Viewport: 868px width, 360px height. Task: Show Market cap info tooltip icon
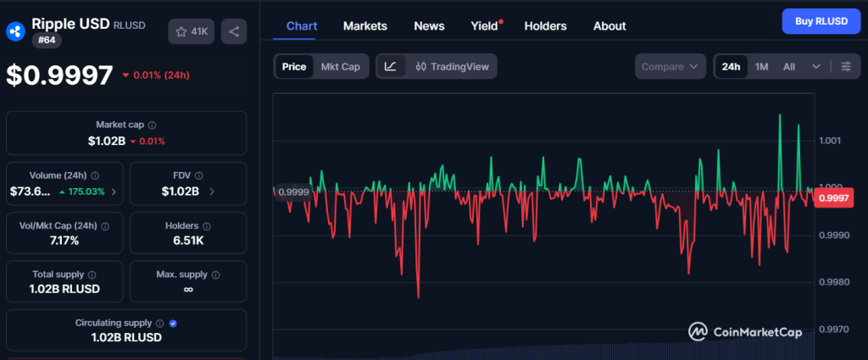(x=152, y=125)
